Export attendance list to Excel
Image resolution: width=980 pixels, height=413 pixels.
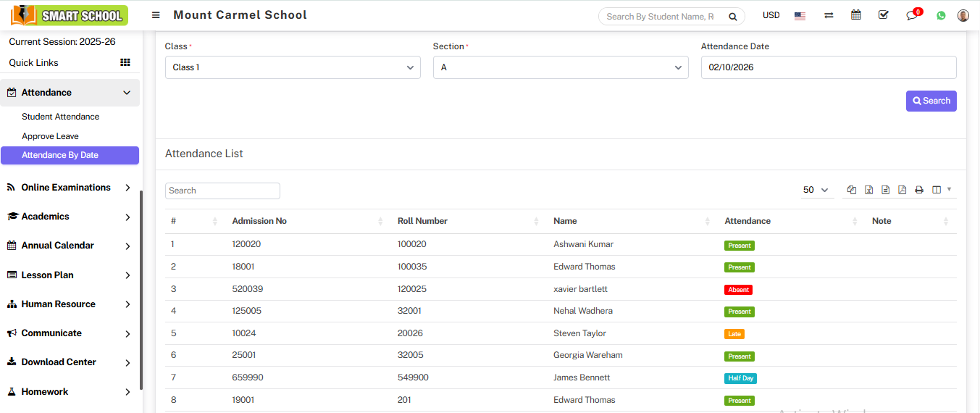click(868, 190)
